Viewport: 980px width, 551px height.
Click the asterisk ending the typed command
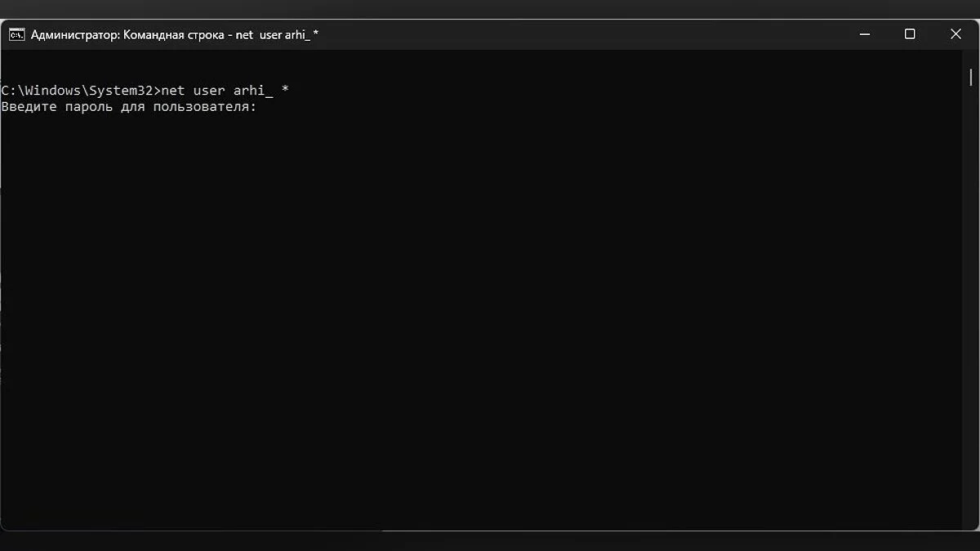(284, 91)
